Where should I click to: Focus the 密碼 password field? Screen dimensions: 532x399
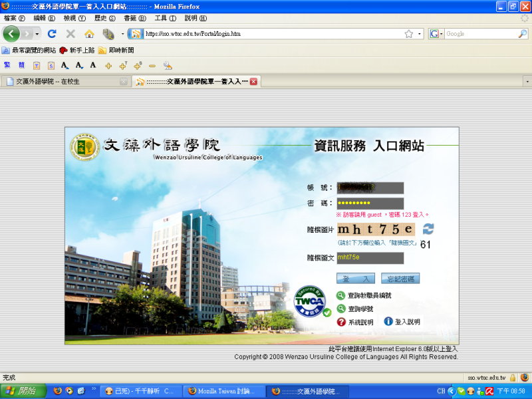[370, 203]
